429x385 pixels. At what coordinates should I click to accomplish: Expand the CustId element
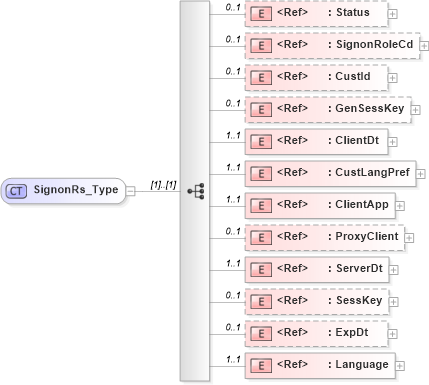coord(393,78)
